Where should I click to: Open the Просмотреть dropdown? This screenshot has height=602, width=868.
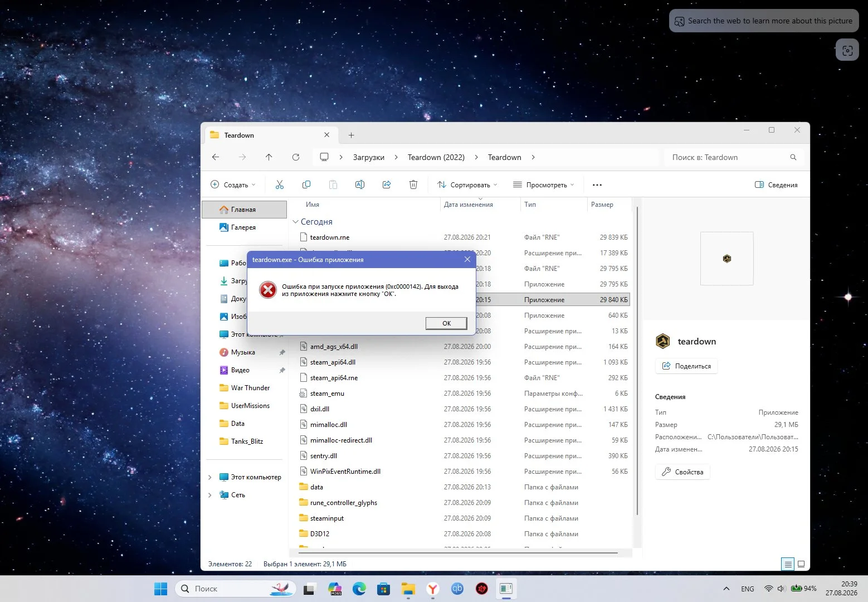543,185
